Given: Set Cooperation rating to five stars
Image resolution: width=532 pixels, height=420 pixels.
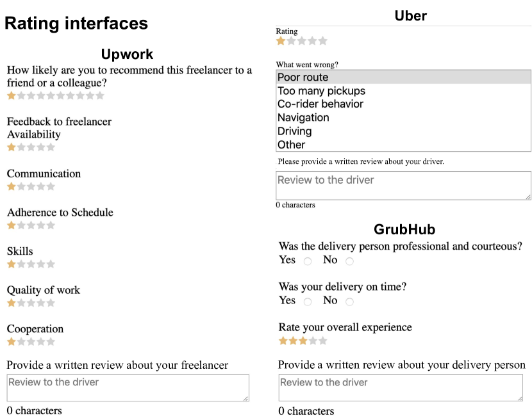Looking at the screenshot, I should (51, 342).
